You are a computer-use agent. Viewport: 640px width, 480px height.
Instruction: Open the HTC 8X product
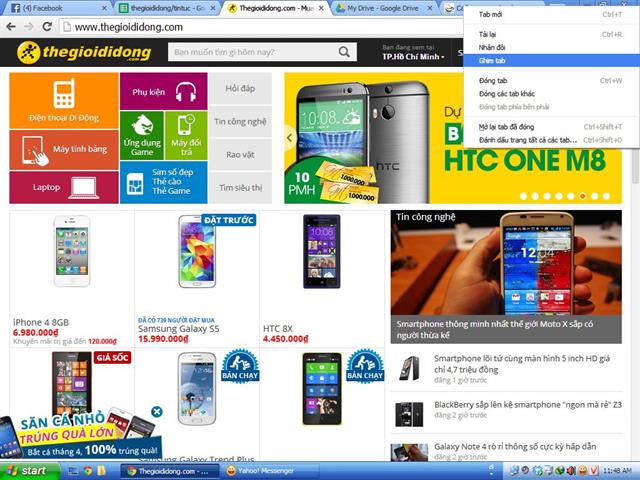tap(322, 278)
